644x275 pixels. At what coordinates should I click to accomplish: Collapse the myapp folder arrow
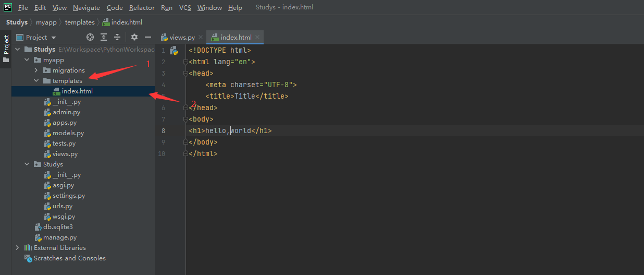point(27,60)
